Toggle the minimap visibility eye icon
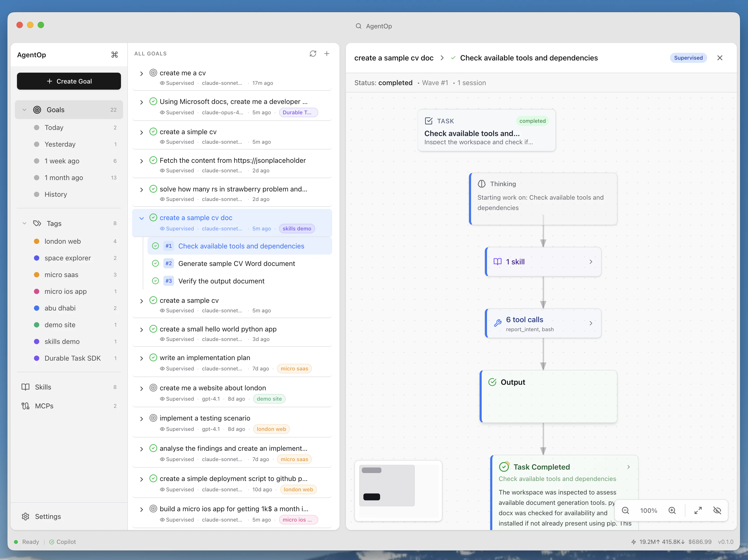This screenshot has width=748, height=560. pyautogui.click(x=717, y=510)
